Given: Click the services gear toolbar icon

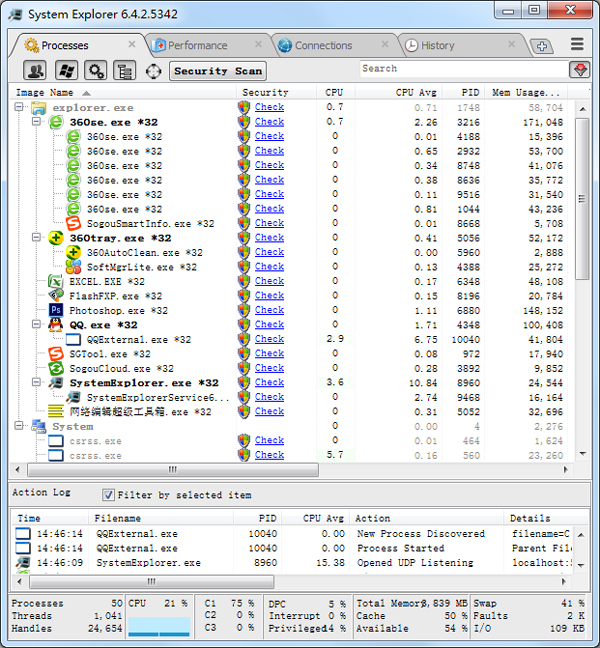Looking at the screenshot, I should point(96,70).
